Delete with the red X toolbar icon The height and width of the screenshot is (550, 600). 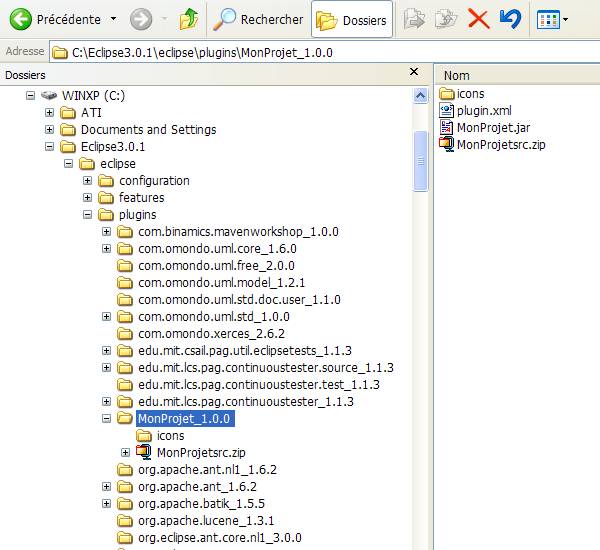pyautogui.click(x=478, y=19)
